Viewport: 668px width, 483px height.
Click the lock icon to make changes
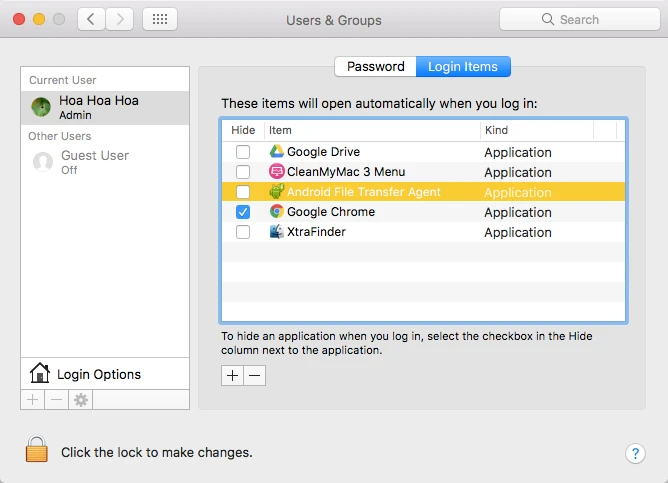click(x=37, y=451)
